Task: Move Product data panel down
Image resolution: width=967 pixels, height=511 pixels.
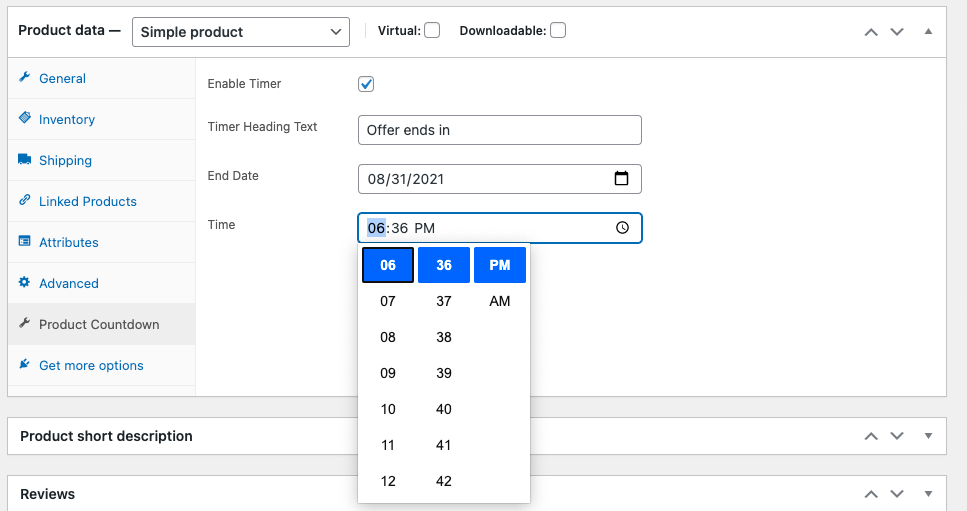Action: [897, 32]
